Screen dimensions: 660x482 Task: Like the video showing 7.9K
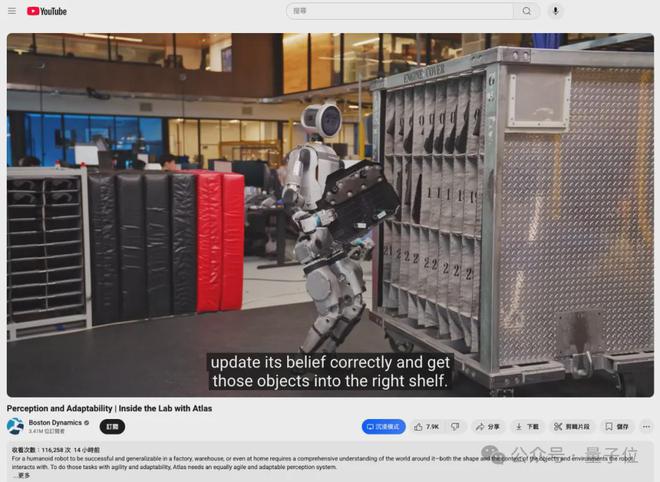[x=426, y=426]
